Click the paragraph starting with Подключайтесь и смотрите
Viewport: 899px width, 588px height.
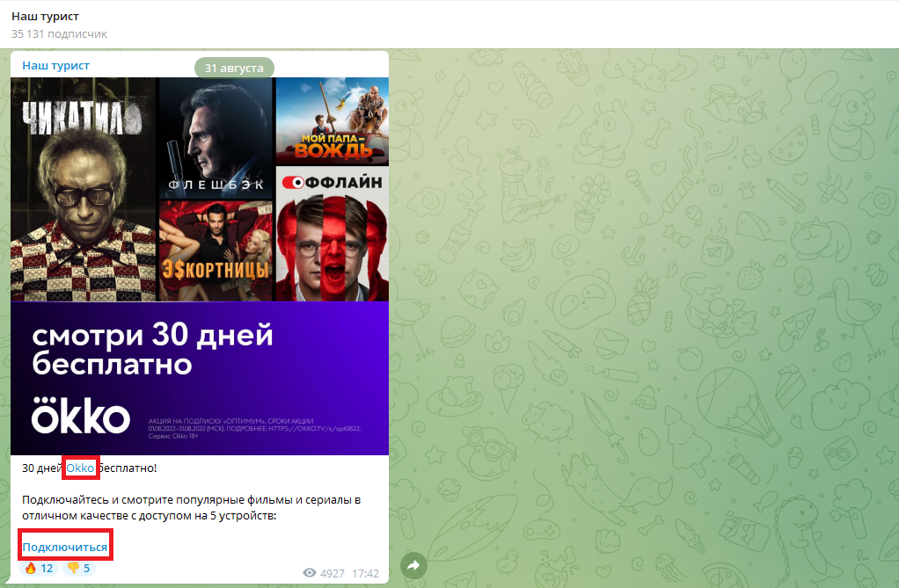tap(192, 508)
